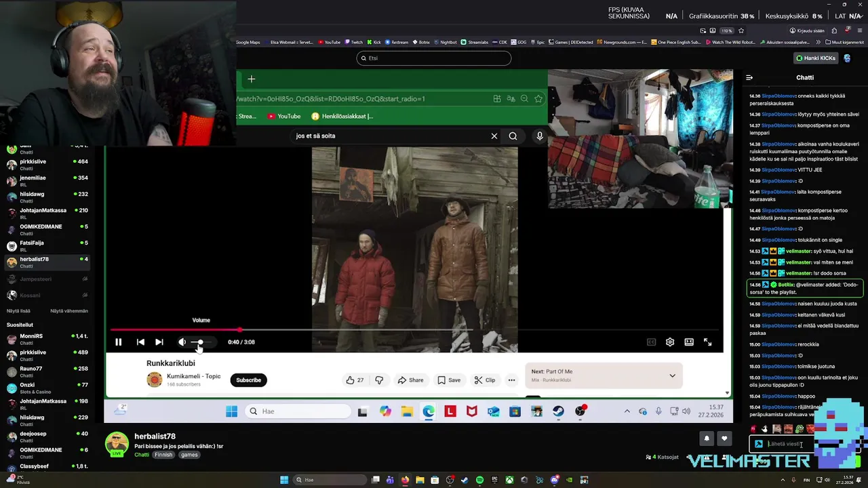
Task: Focus the Kick 'Etsi' search box
Action: 434,58
